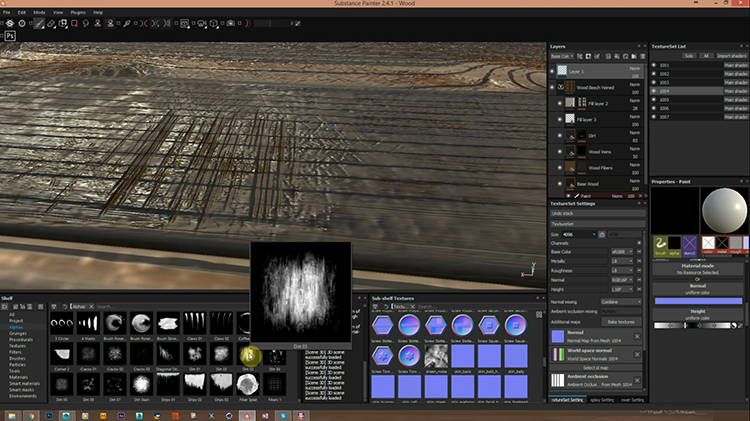The image size is (750, 421).
Task: Click the alpha slot in Properties
Action: 674,244
